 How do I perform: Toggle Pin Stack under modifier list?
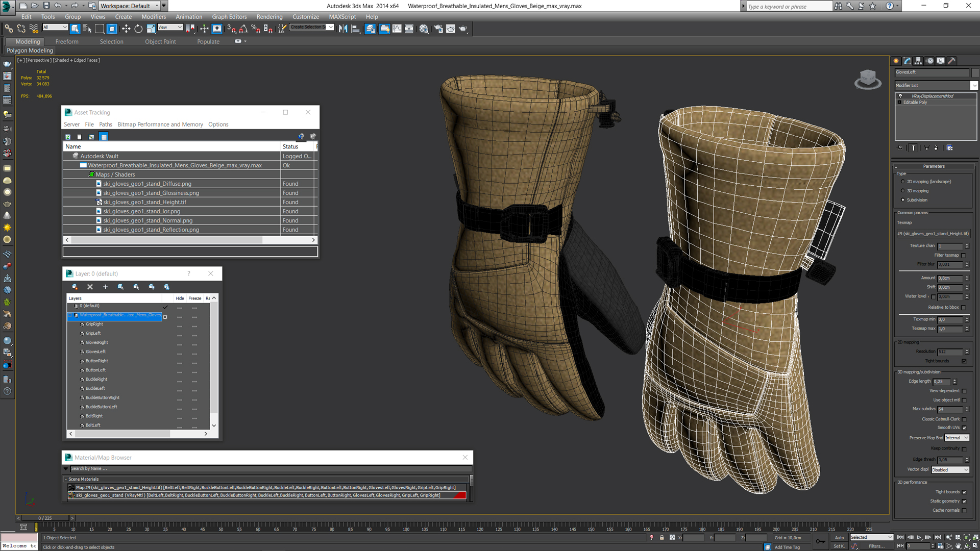(900, 148)
